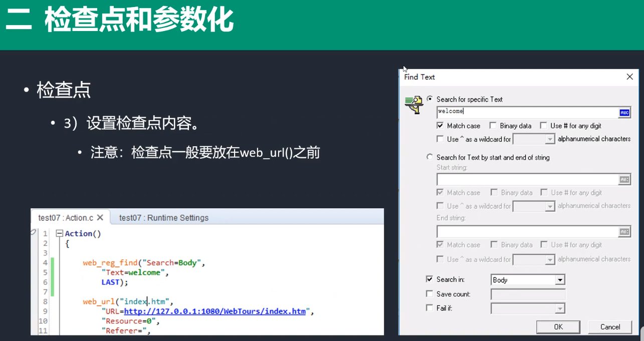This screenshot has width=644, height=341.
Task: Enable the Save count checkbox
Action: pos(428,294)
